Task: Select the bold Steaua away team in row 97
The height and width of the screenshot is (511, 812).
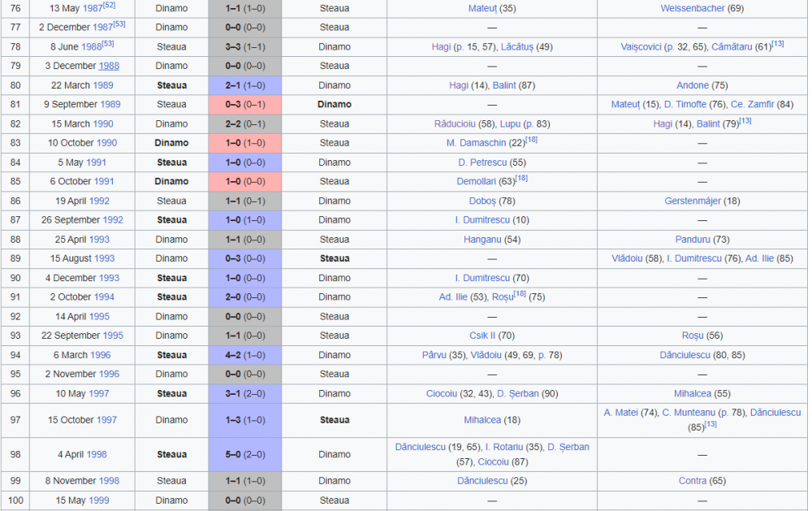Action: (335, 420)
